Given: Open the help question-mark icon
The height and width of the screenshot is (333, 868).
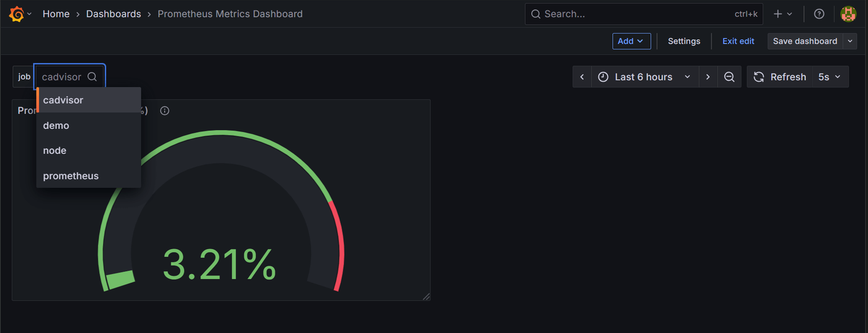Looking at the screenshot, I should pyautogui.click(x=819, y=14).
